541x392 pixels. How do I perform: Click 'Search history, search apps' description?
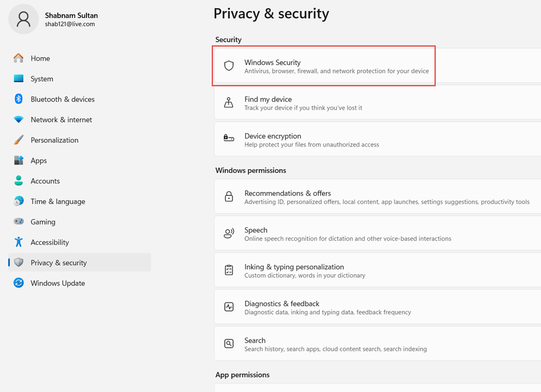pos(335,349)
